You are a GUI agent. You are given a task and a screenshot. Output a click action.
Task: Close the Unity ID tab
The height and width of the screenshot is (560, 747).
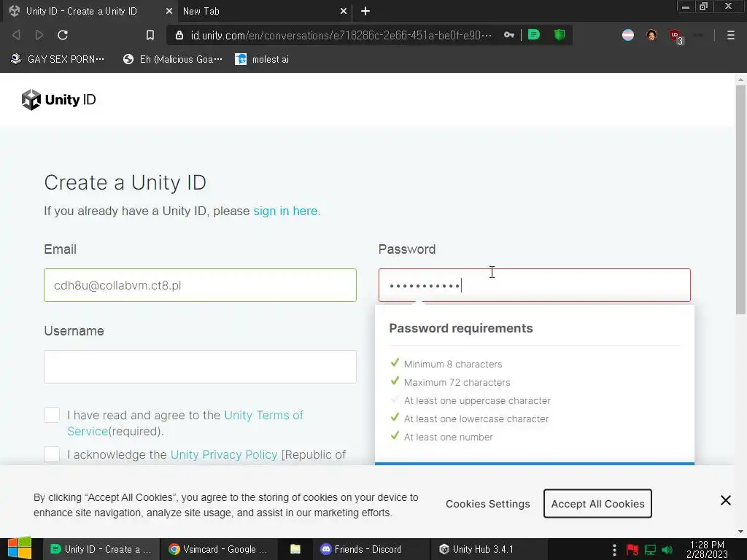click(169, 11)
